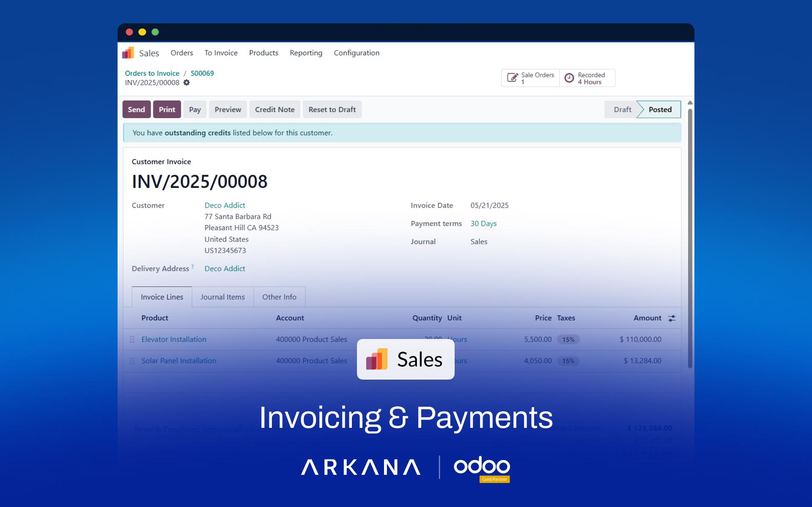This screenshot has height=507, width=812.
Task: Go to S00069 breadcrumb link
Action: tap(202, 73)
